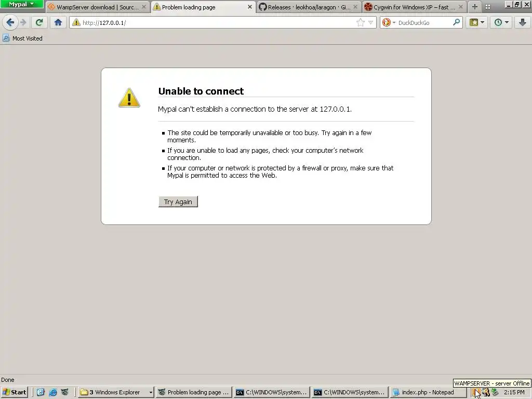Close the WampServer download tab
This screenshot has height=399, width=532.
144,7
